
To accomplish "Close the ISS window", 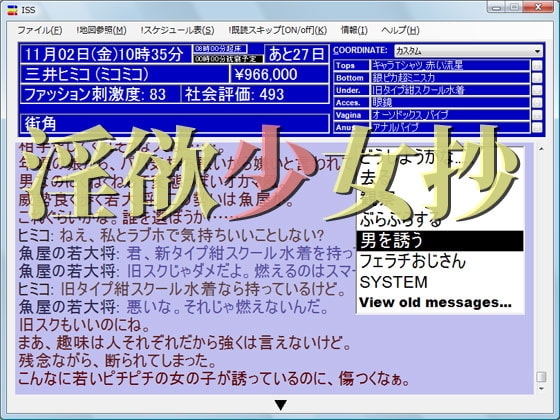I will point(539,7).
